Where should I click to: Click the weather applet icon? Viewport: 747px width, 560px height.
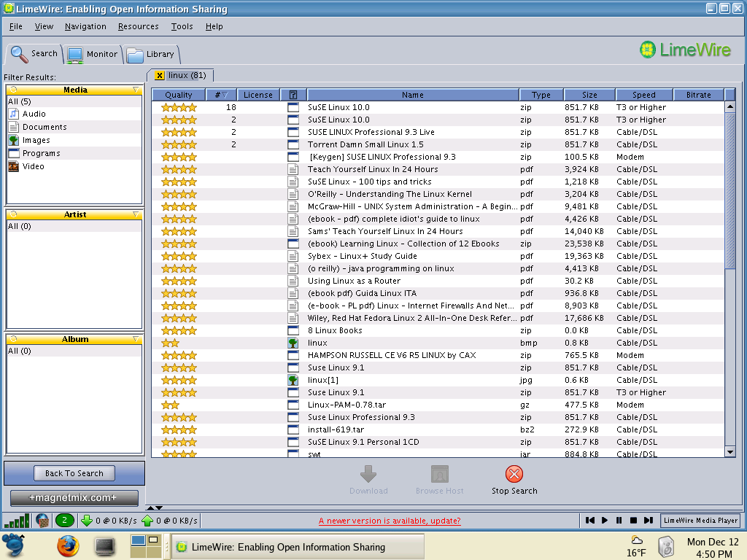[637, 540]
